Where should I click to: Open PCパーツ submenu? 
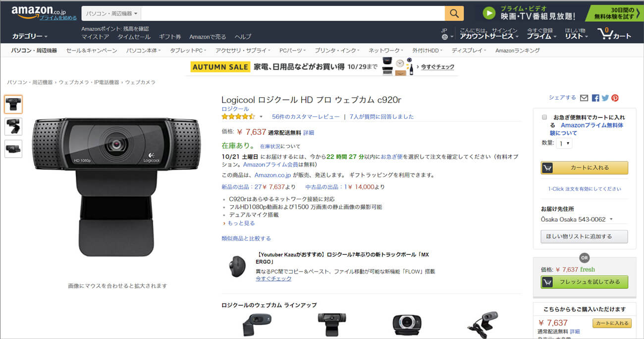pyautogui.click(x=292, y=51)
